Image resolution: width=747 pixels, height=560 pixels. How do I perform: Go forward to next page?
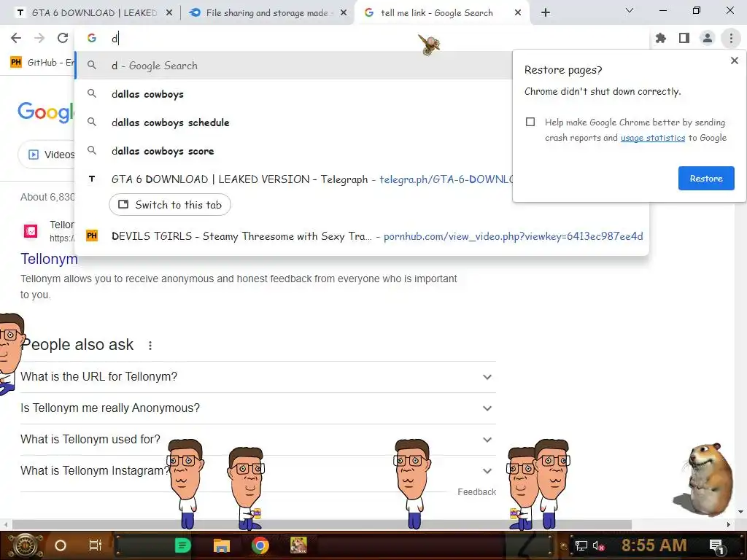tap(39, 38)
